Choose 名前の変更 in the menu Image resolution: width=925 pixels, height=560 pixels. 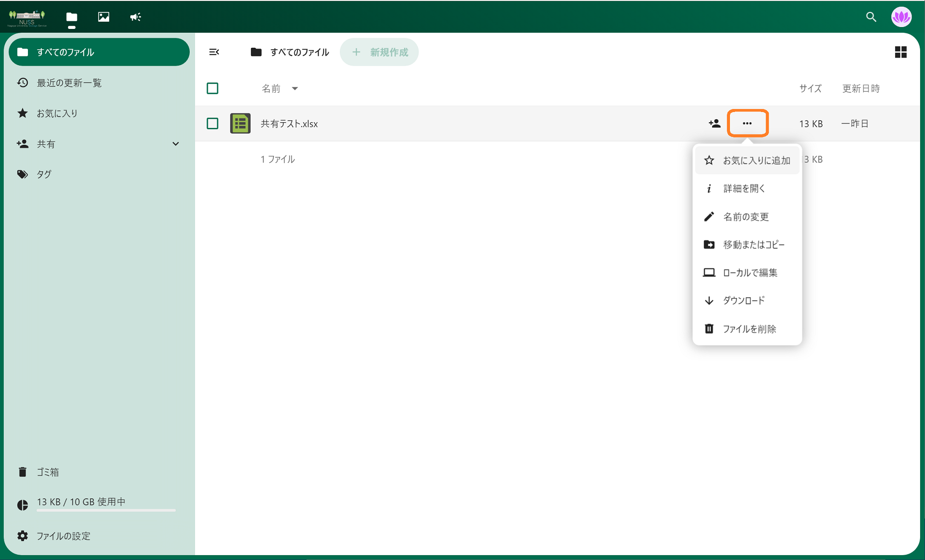coord(745,217)
